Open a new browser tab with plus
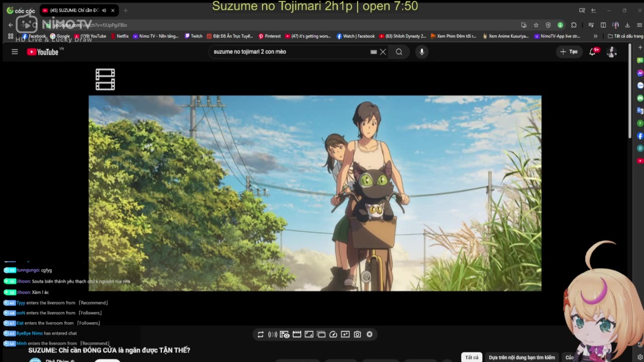 click(x=125, y=11)
